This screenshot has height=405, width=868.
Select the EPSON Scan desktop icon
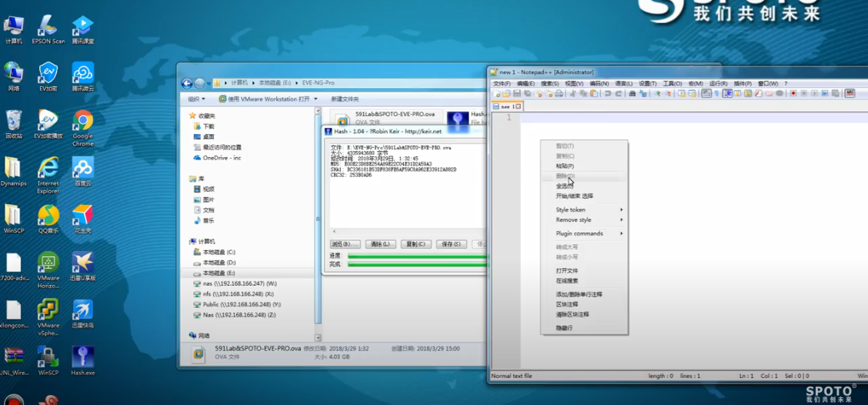tap(48, 28)
